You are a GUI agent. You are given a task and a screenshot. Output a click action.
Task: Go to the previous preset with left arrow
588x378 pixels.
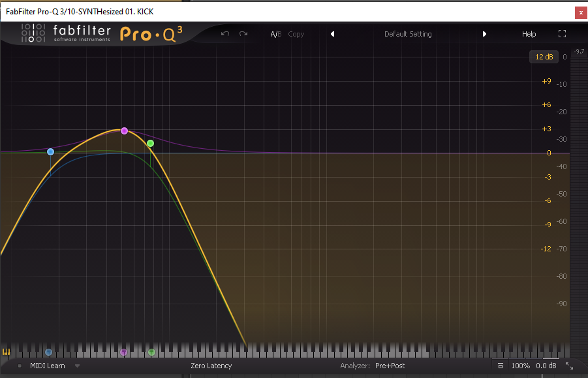(x=332, y=34)
